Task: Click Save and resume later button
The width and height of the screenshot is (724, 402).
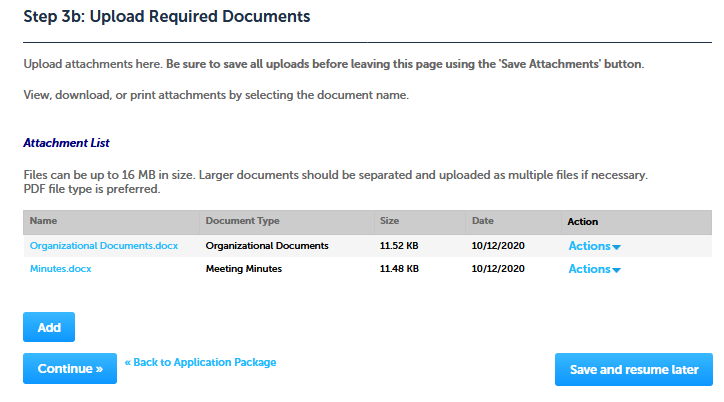Action: [x=634, y=369]
